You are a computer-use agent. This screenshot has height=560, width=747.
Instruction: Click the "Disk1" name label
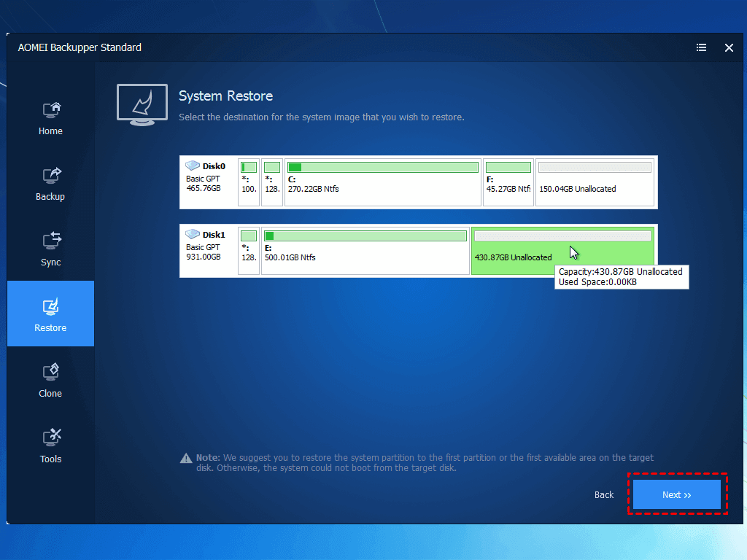[214, 235]
